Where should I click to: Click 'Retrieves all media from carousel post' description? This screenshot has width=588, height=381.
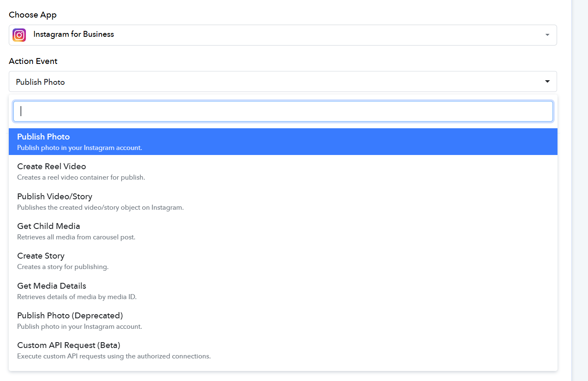pyautogui.click(x=76, y=237)
